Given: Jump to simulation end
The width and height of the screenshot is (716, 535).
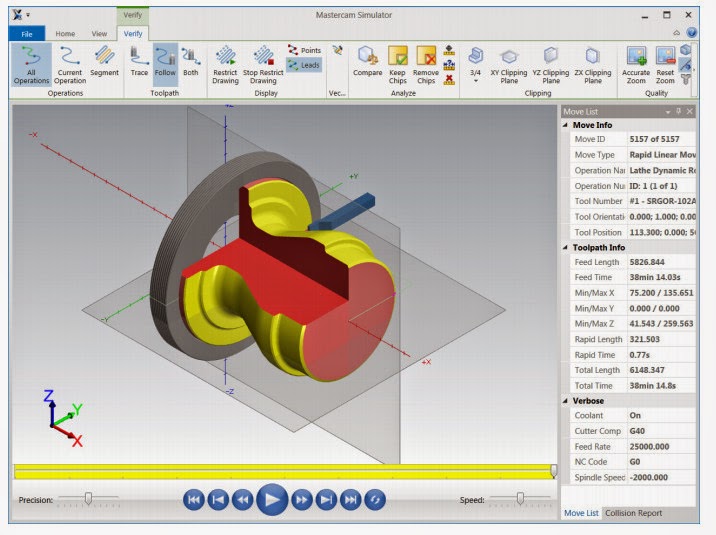Looking at the screenshot, I should pos(351,500).
